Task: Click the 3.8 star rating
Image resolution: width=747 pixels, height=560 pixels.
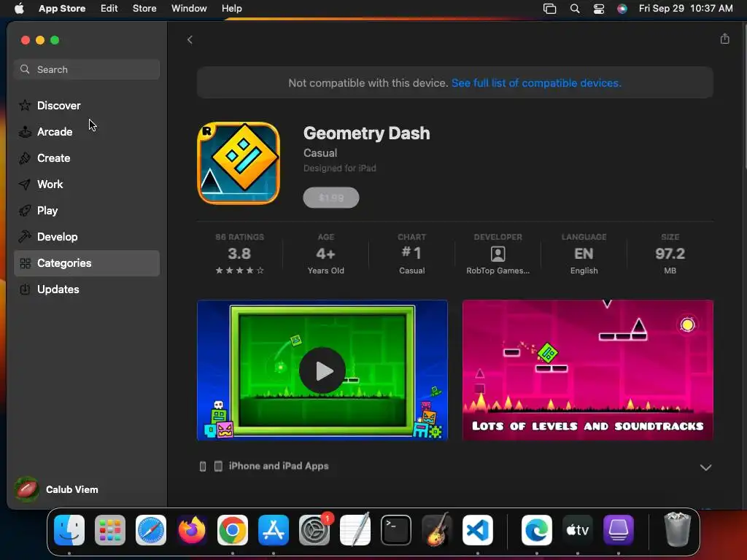Action: click(x=239, y=254)
